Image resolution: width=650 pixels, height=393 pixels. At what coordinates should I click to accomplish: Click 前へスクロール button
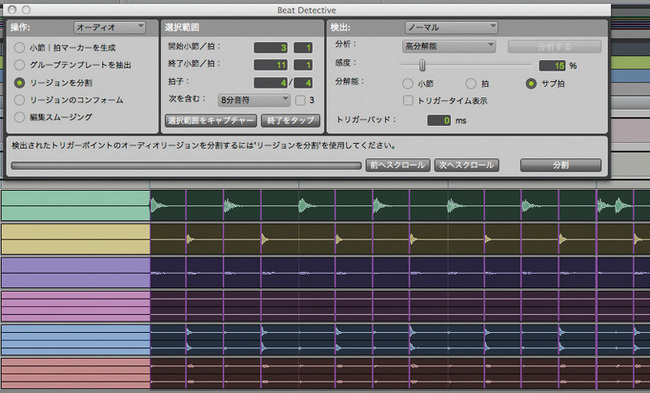[x=398, y=165]
